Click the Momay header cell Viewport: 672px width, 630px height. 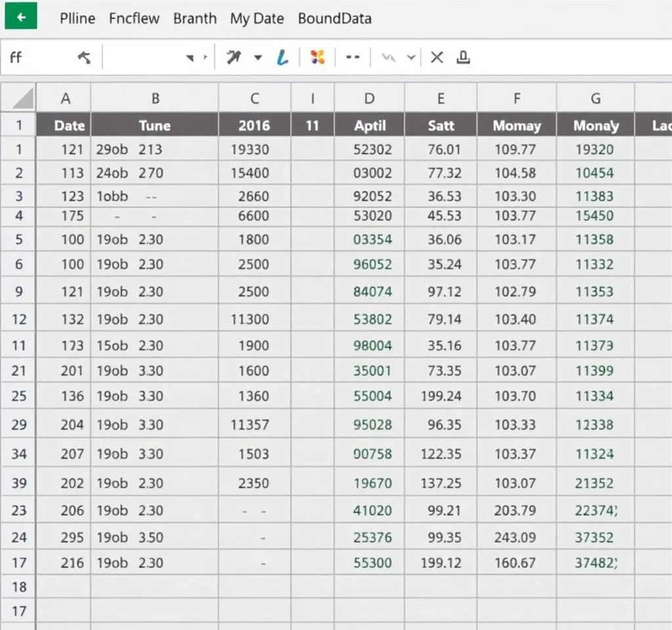[x=517, y=125]
